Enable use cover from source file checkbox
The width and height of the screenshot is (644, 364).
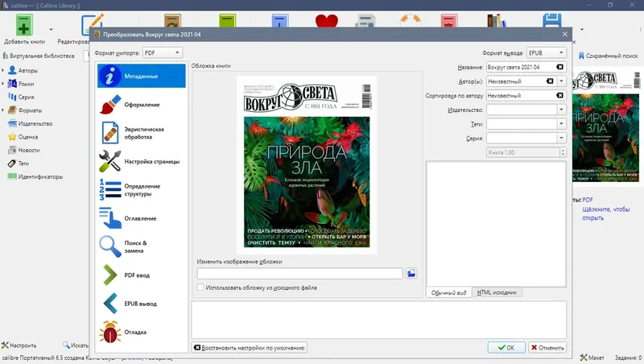point(200,287)
